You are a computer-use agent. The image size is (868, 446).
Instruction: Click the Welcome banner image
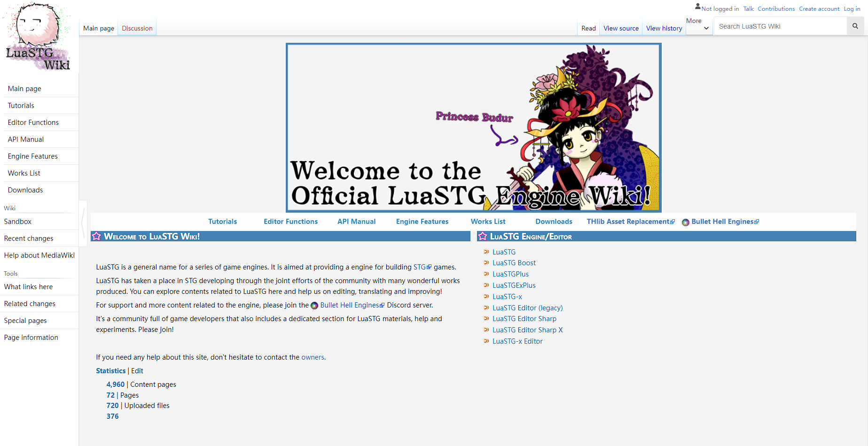[474, 128]
